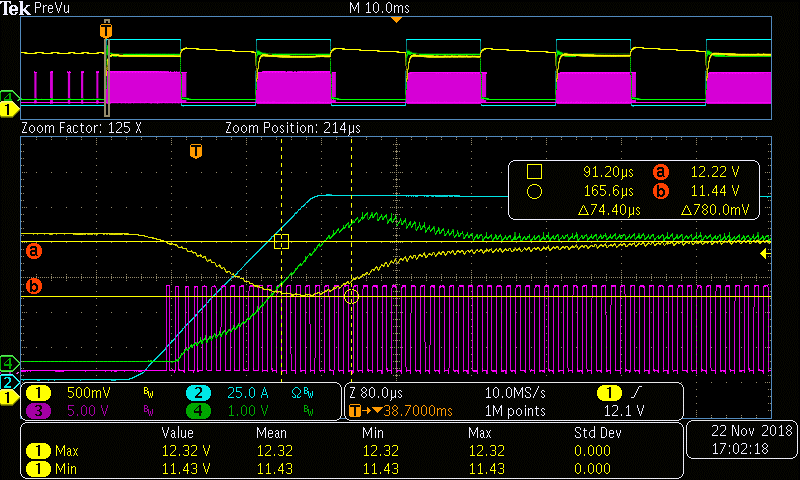Viewport: 800px width, 480px height.
Task: Click the channel 1 Max measurement badge
Action: coord(38,451)
